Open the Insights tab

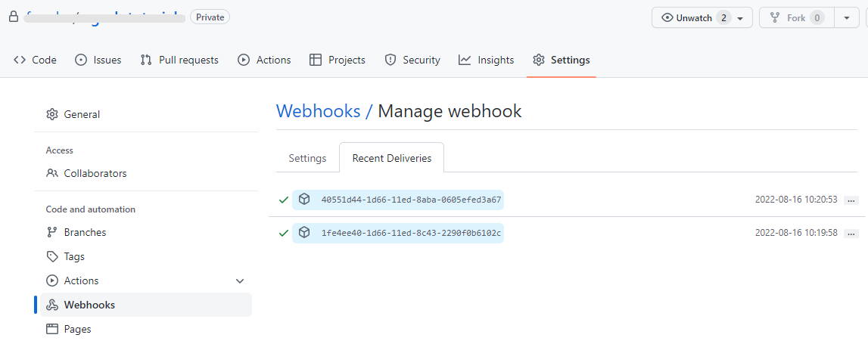[486, 60]
